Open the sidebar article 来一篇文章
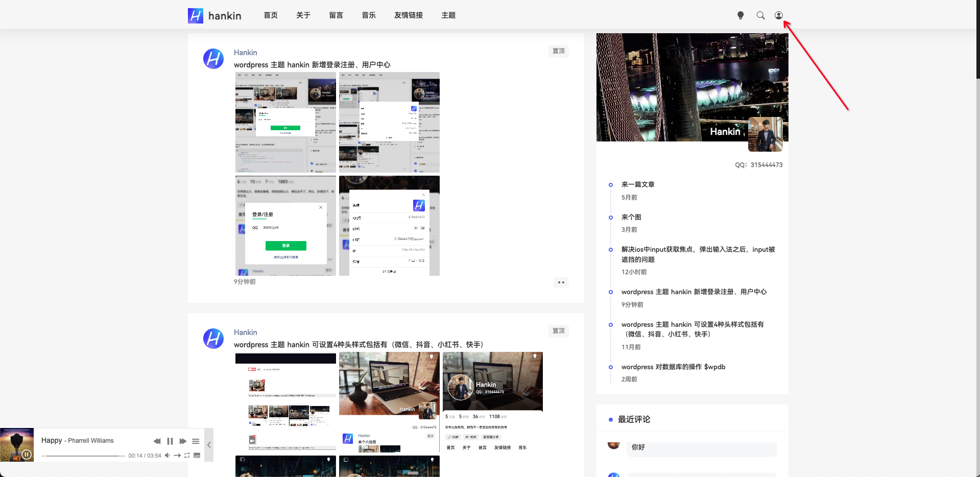 tap(638, 184)
